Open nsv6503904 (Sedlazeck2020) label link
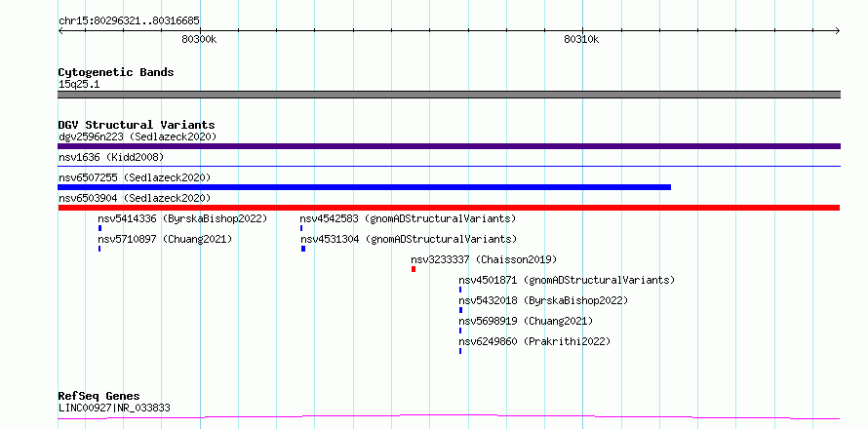 pos(135,198)
